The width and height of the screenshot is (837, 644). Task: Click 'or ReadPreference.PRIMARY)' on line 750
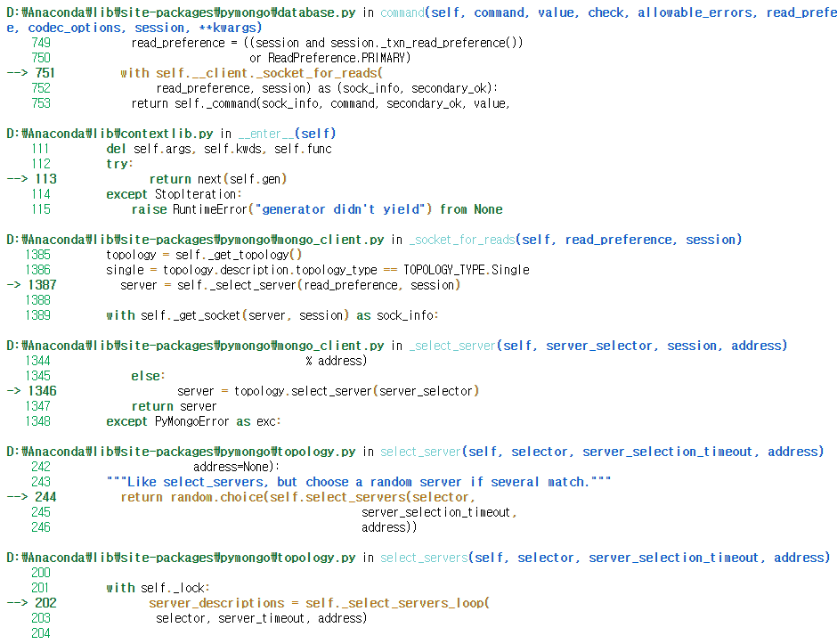click(x=330, y=58)
